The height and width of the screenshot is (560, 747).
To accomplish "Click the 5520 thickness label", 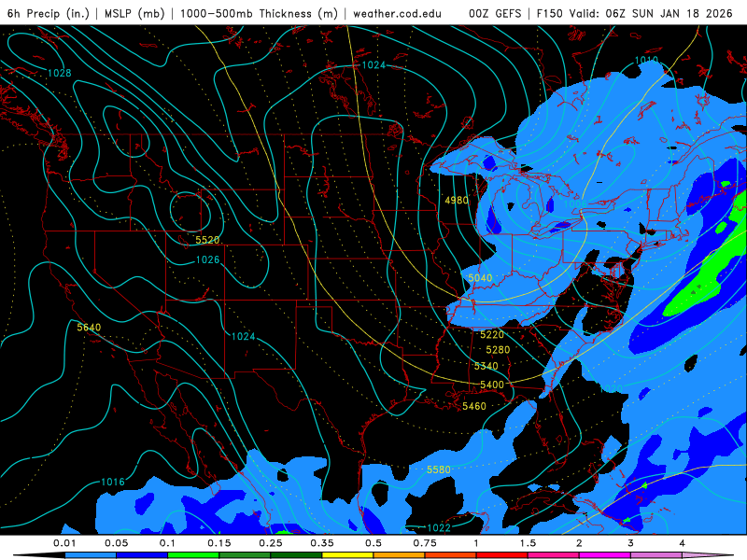I will pos(207,240).
